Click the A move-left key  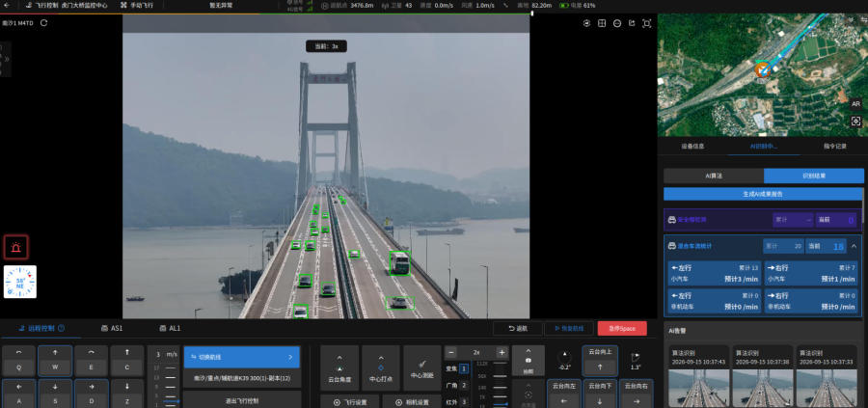coord(19,394)
